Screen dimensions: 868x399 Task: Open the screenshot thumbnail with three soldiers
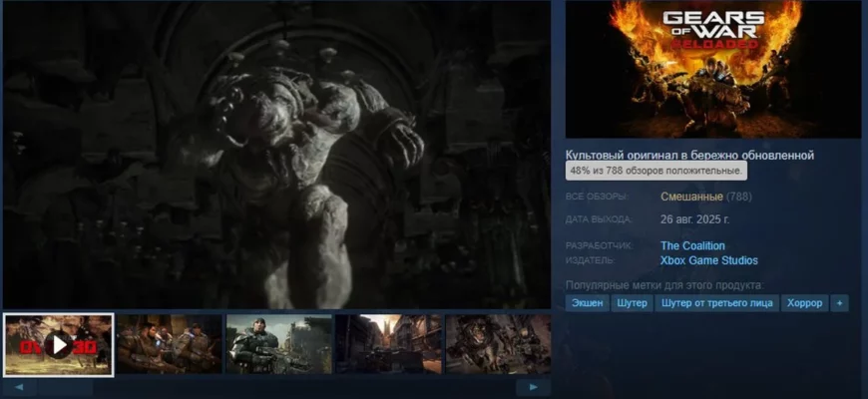[170, 344]
